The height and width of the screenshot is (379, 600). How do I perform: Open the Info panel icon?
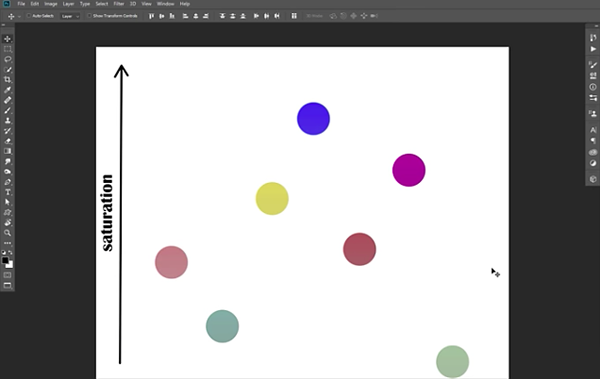tap(593, 87)
